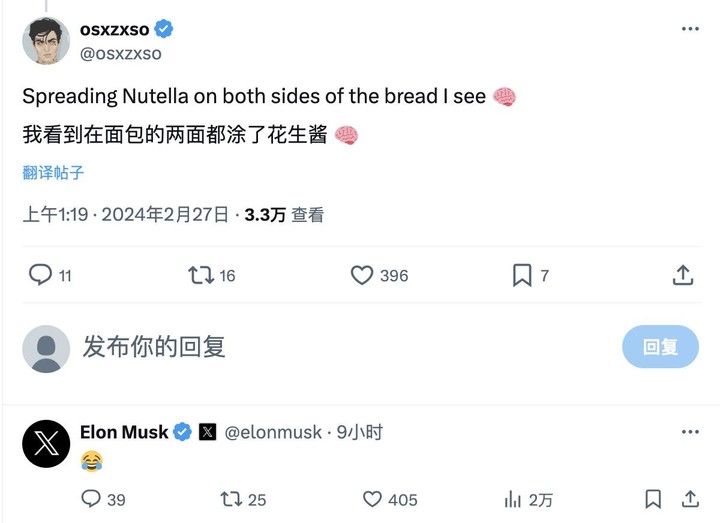The height and width of the screenshot is (523, 720).
Task: Bookmark the osxzxso post
Action: click(522, 275)
